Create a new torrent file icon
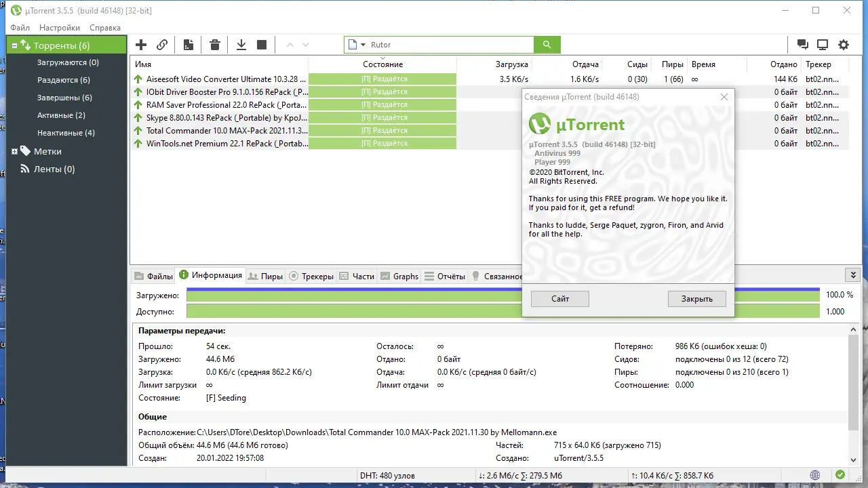 (188, 44)
